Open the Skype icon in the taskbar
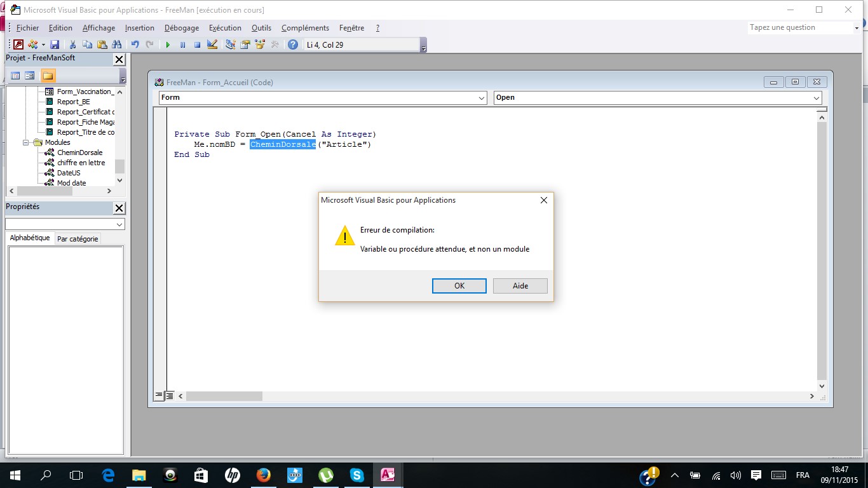868x488 pixels. click(x=356, y=475)
